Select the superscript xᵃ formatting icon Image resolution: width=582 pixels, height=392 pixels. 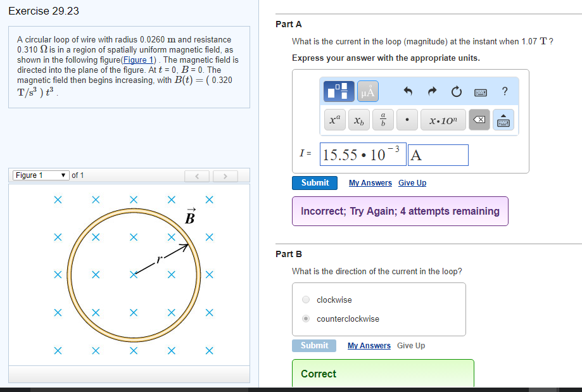(x=334, y=119)
